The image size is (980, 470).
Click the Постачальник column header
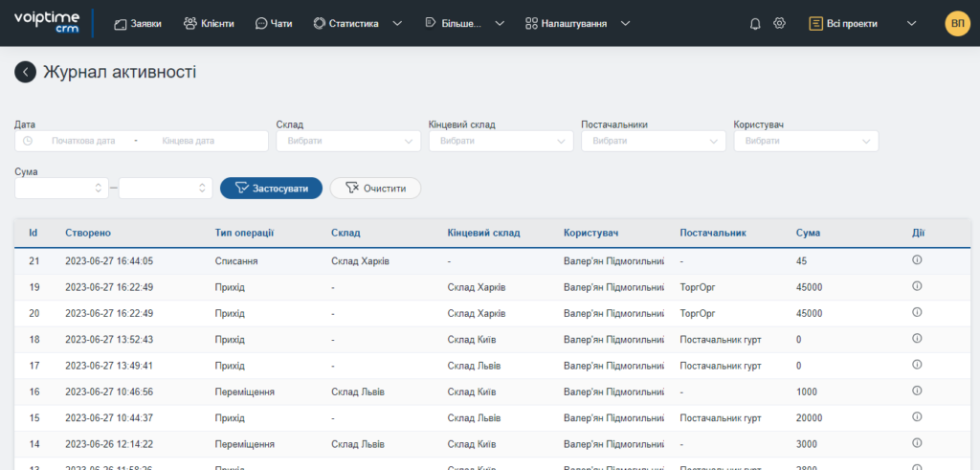tap(713, 234)
